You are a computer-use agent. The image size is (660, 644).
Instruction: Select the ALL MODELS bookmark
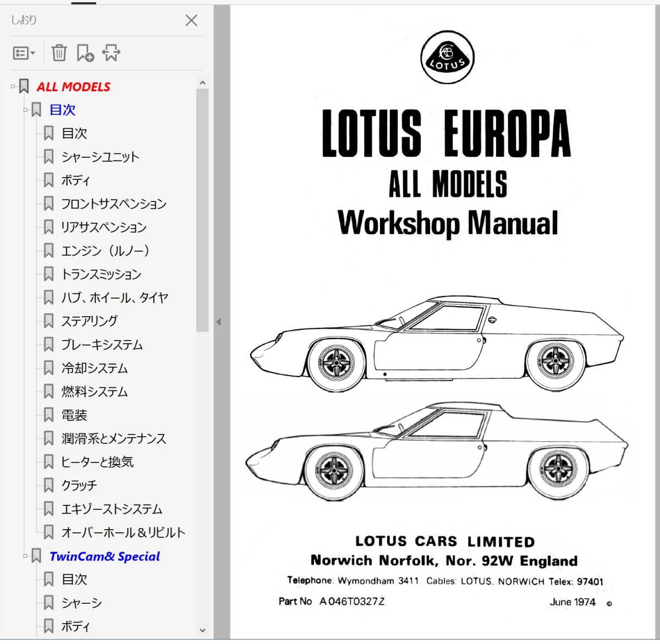[74, 86]
